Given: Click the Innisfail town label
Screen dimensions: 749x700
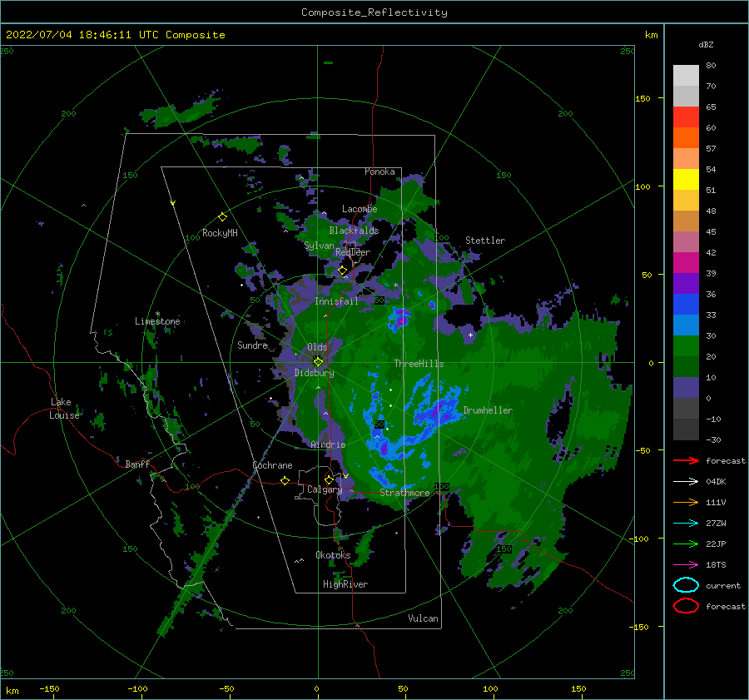Looking at the screenshot, I should pos(336,301).
